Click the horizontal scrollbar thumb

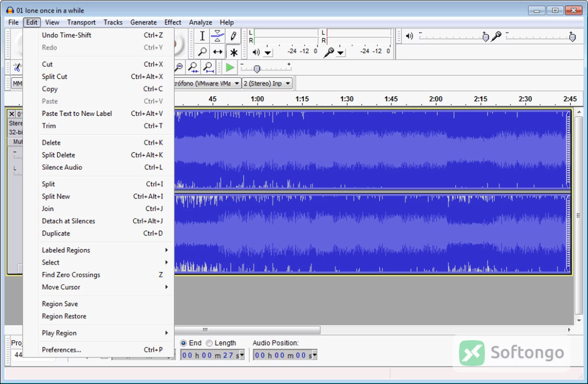click(247, 330)
